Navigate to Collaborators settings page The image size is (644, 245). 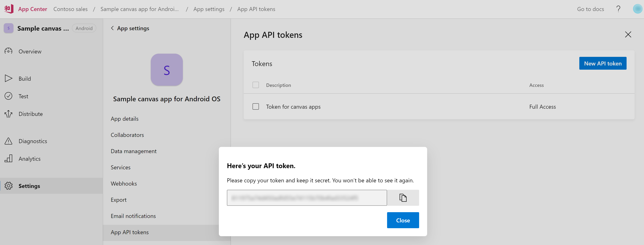click(127, 135)
